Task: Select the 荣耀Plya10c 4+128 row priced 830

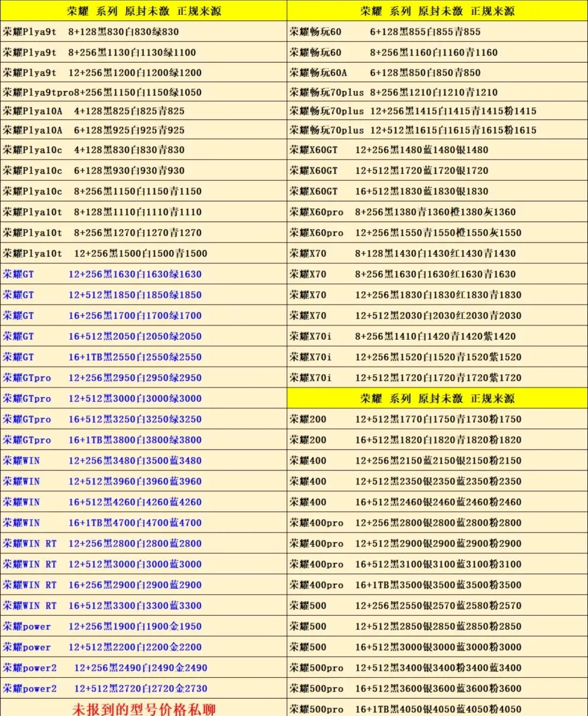Action: point(144,150)
